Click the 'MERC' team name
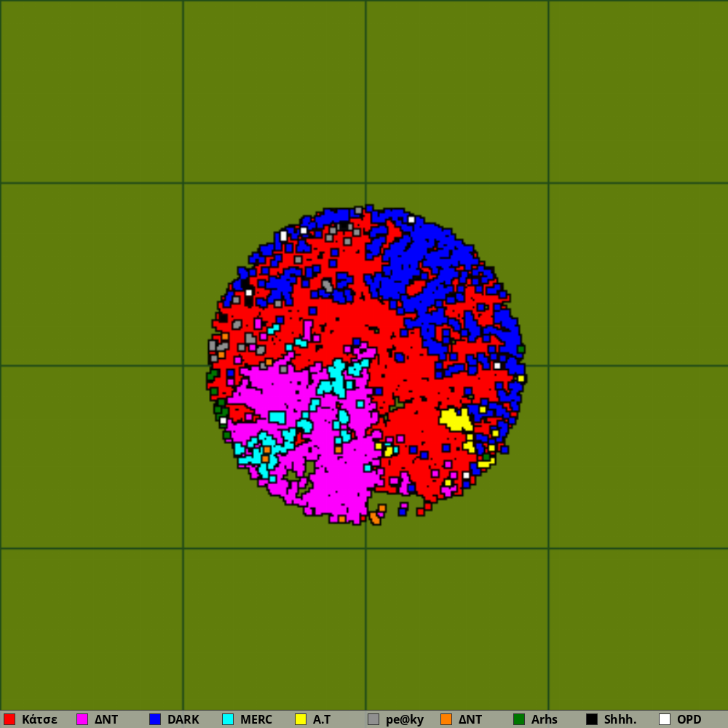 [256, 720]
